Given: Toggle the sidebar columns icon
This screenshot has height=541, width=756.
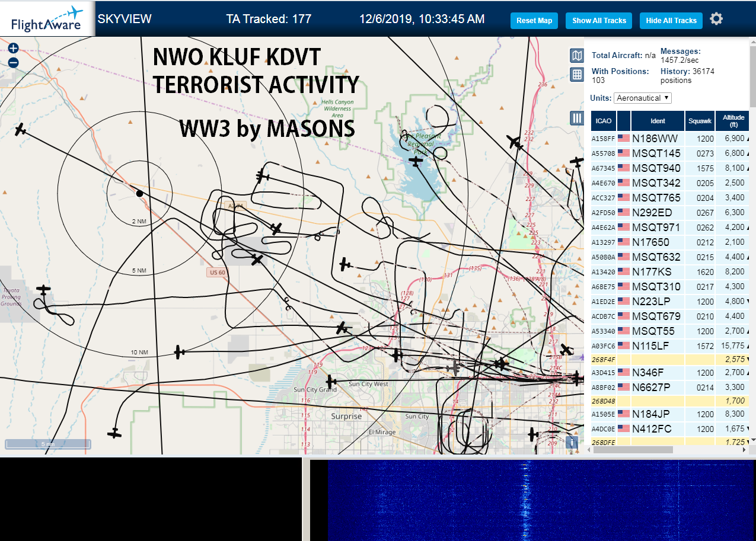Looking at the screenshot, I should (577, 118).
